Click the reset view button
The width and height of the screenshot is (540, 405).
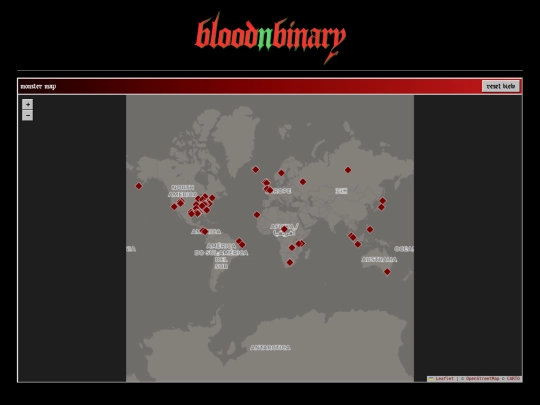coord(501,86)
